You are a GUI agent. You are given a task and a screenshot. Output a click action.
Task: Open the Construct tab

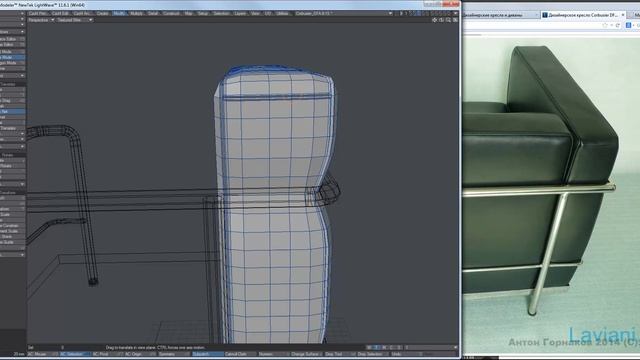pyautogui.click(x=171, y=13)
